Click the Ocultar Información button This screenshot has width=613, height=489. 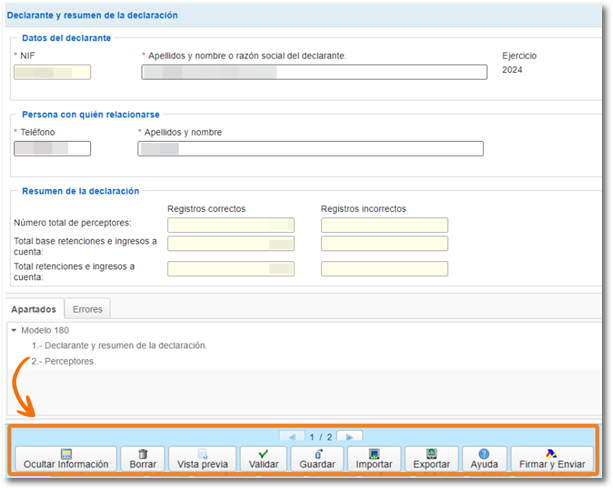[66, 459]
